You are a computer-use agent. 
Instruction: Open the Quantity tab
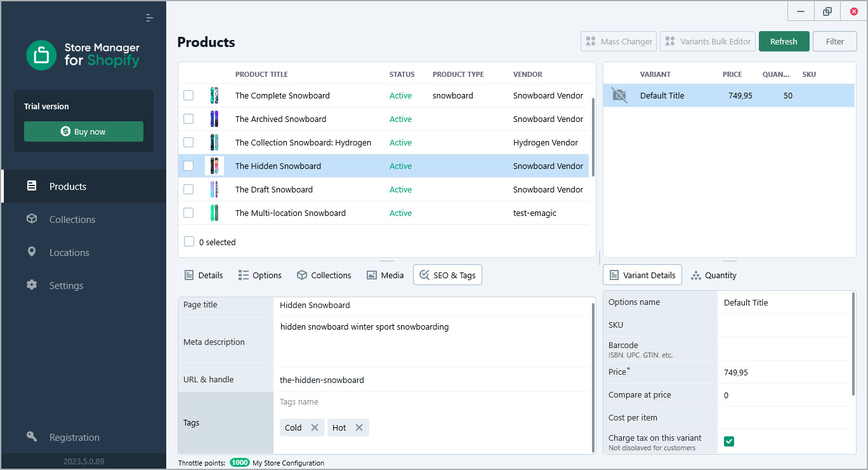pyautogui.click(x=714, y=275)
